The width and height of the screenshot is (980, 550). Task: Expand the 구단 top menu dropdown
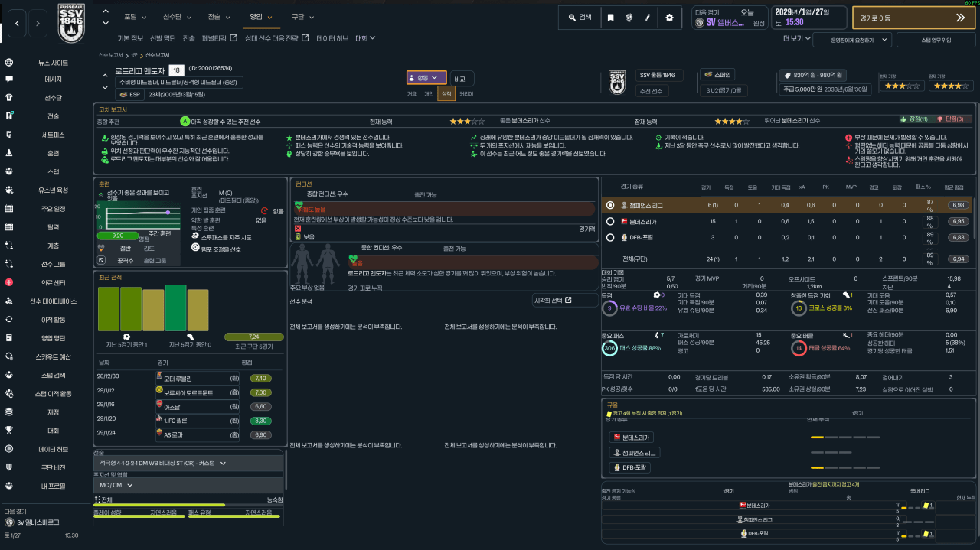[302, 16]
